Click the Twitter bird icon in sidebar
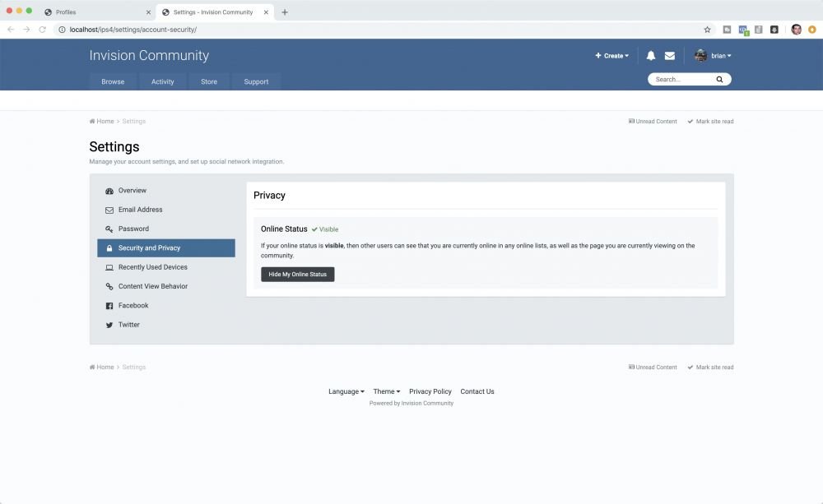823x504 pixels. [x=109, y=325]
